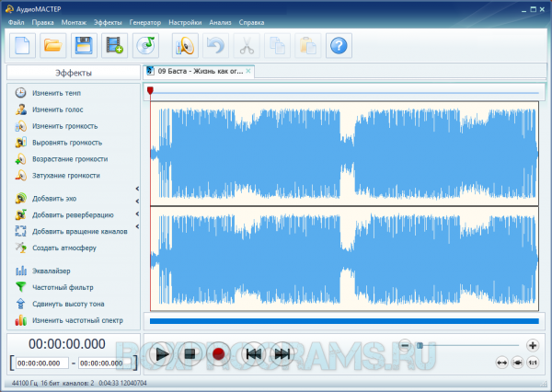This screenshot has height=392, width=552.
Task: Open a file using the folder icon
Action: (53, 46)
